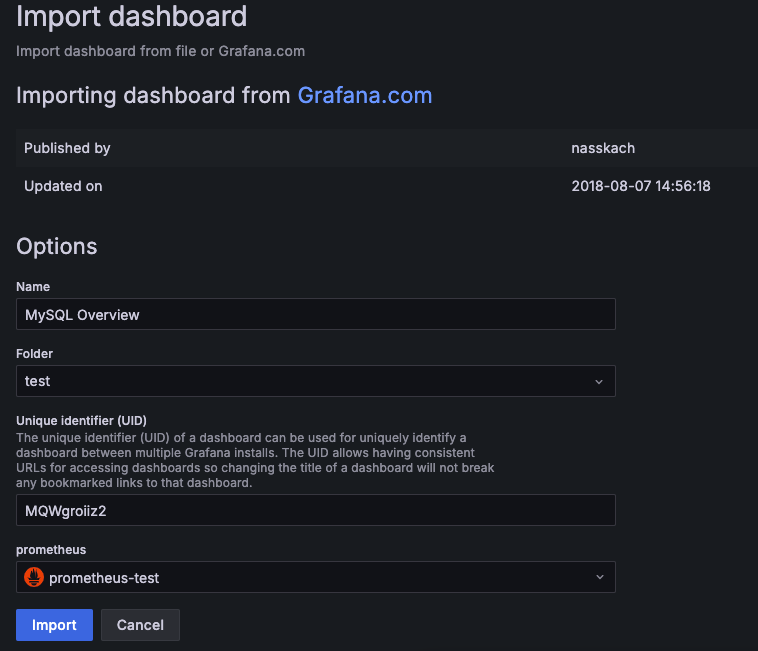The image size is (758, 651).
Task: Edit the UID field MQWgroiiz2
Action: [x=316, y=510]
